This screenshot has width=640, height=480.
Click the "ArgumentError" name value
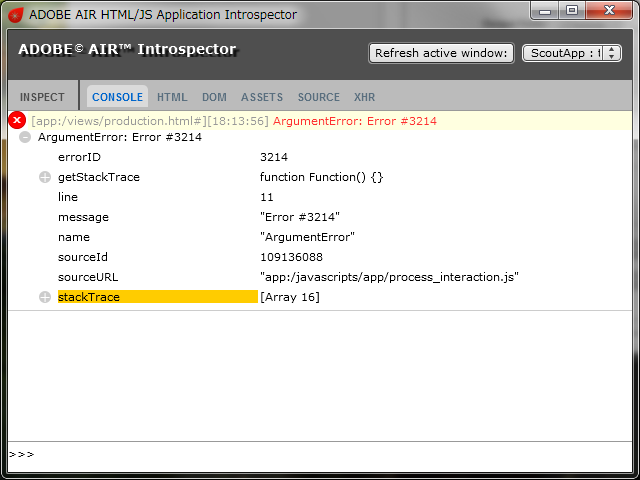[x=307, y=237]
